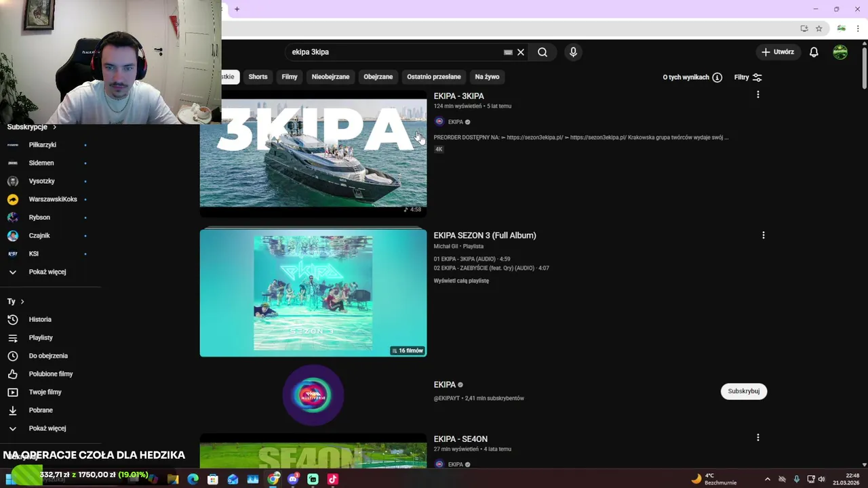
Task: Open the on-screen keyboard icon in search box
Action: (508, 52)
